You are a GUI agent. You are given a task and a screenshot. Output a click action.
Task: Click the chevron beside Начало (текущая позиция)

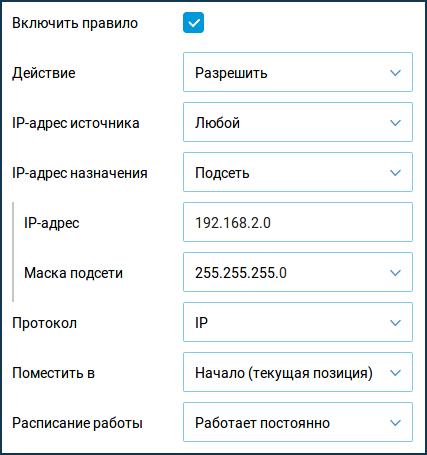pyautogui.click(x=395, y=373)
